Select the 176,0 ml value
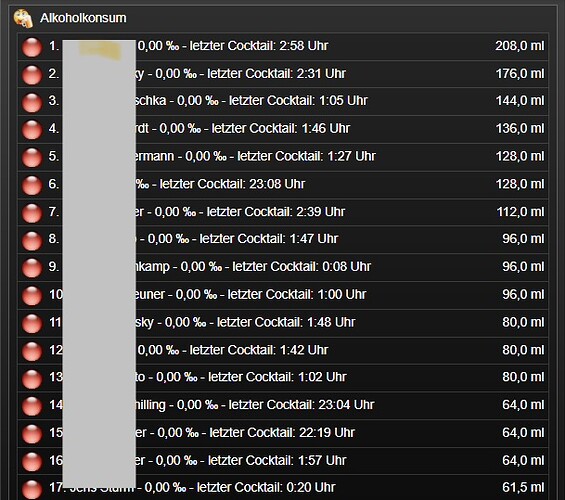This screenshot has height=500, width=565. 520,73
